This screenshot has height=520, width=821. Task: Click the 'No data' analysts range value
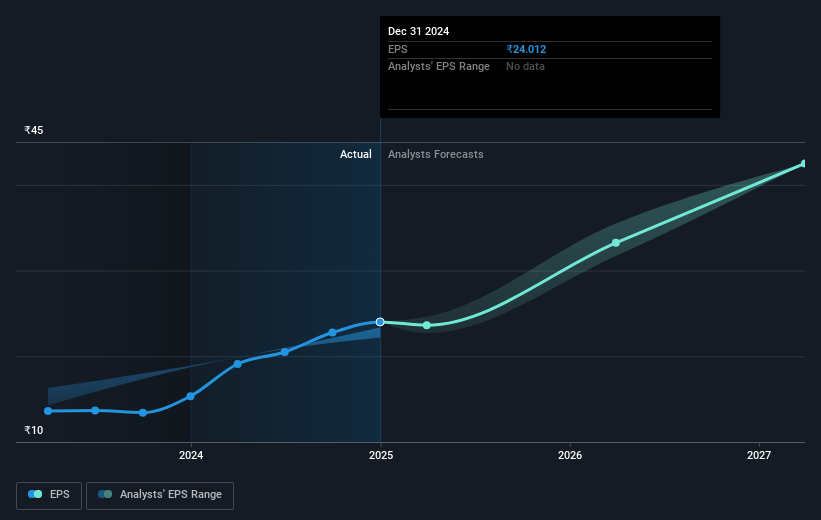click(525, 67)
